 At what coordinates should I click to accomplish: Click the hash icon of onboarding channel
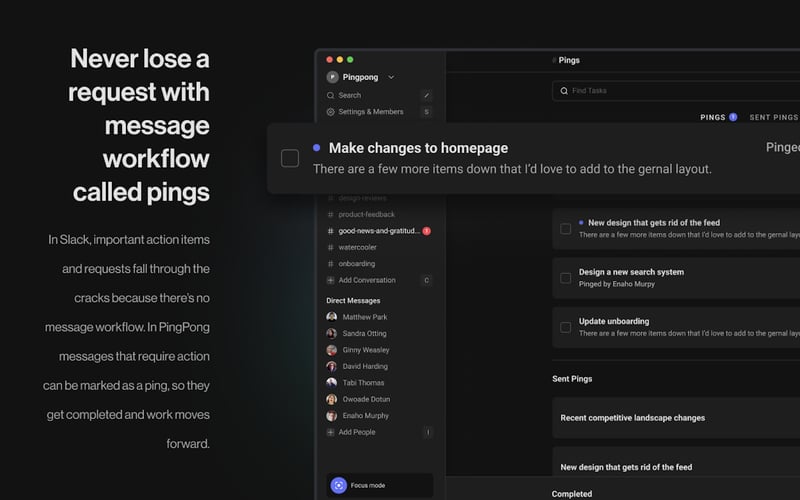pyautogui.click(x=330, y=264)
